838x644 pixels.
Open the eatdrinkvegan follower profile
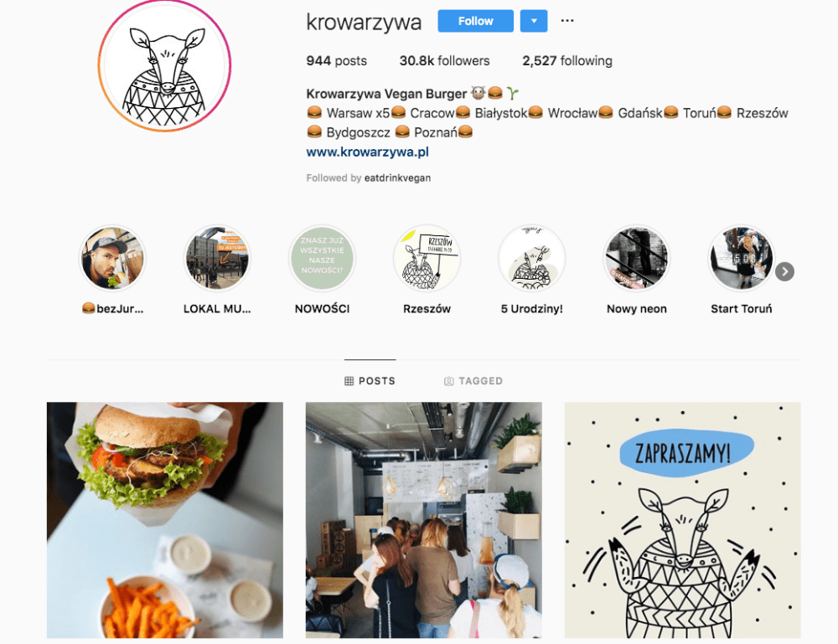(397, 178)
